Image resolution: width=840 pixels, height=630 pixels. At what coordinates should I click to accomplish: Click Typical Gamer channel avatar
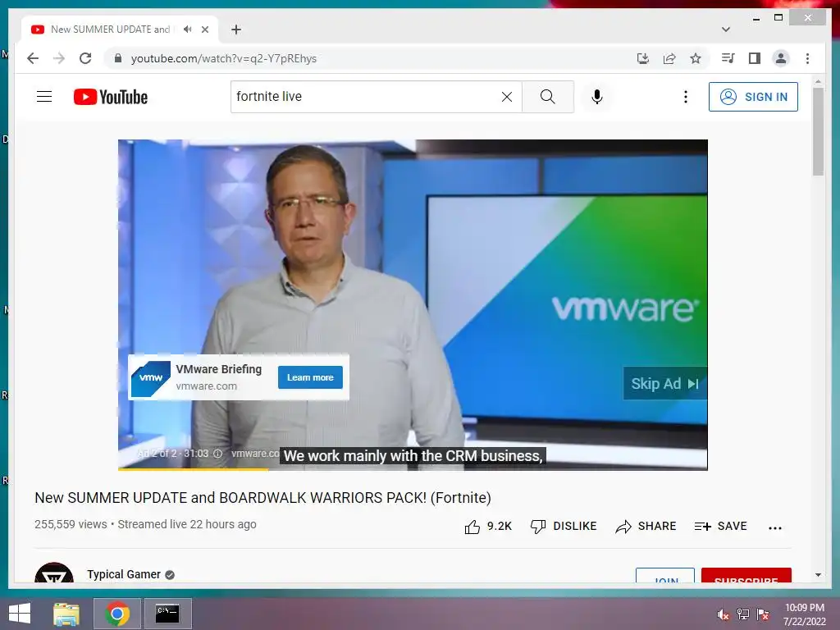pos(54,573)
